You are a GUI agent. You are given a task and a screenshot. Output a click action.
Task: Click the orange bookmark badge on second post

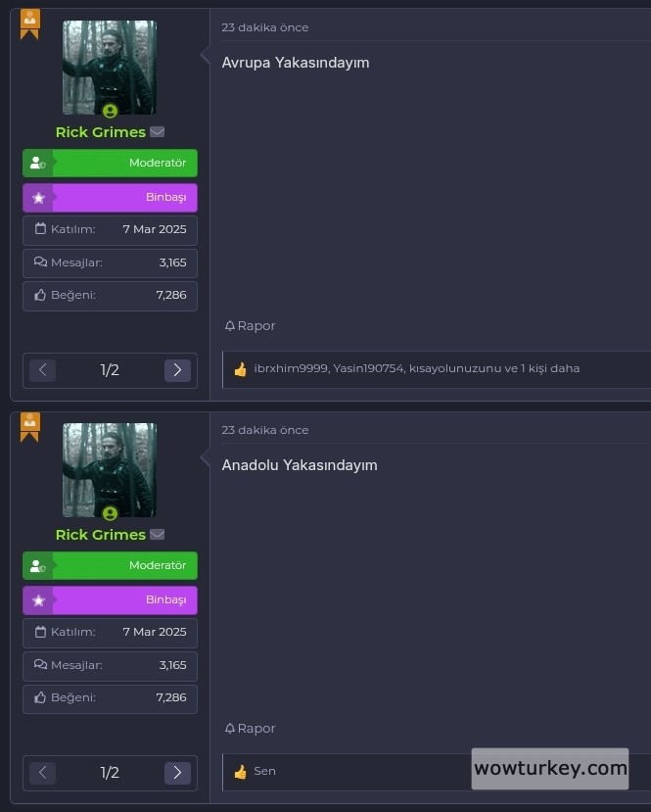point(30,427)
